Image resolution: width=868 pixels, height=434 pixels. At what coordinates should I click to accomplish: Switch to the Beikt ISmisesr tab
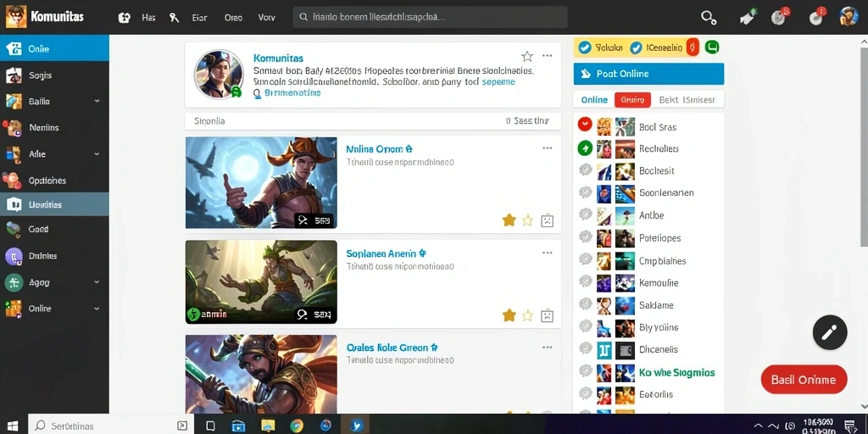coord(687,100)
